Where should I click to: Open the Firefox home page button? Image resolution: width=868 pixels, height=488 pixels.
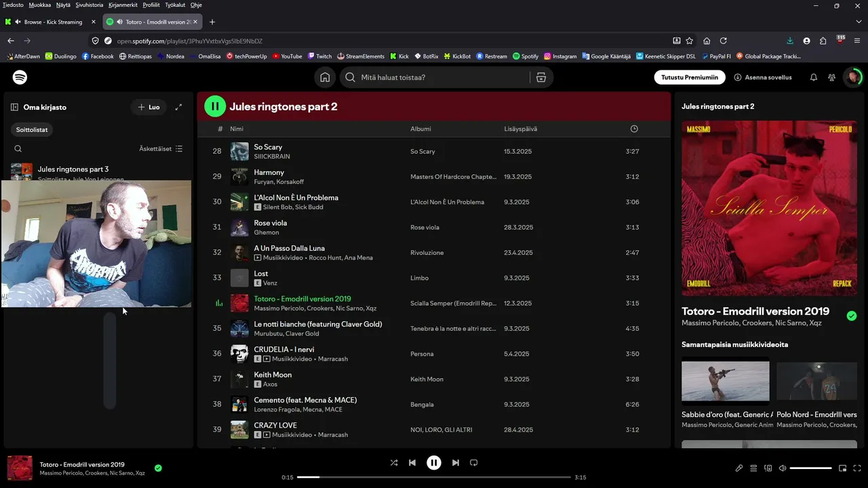[x=707, y=41]
